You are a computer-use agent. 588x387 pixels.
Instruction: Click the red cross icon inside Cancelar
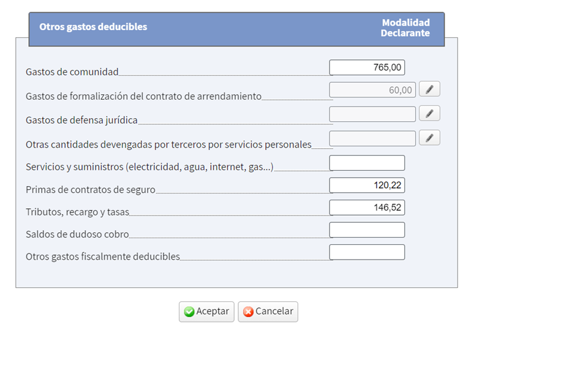click(248, 312)
